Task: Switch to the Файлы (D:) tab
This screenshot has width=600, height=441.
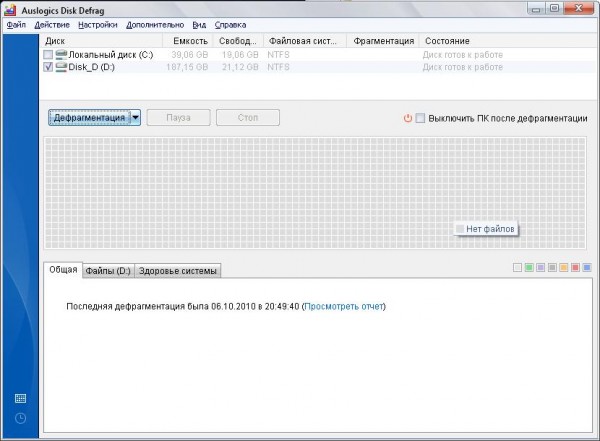Action: coord(108,271)
